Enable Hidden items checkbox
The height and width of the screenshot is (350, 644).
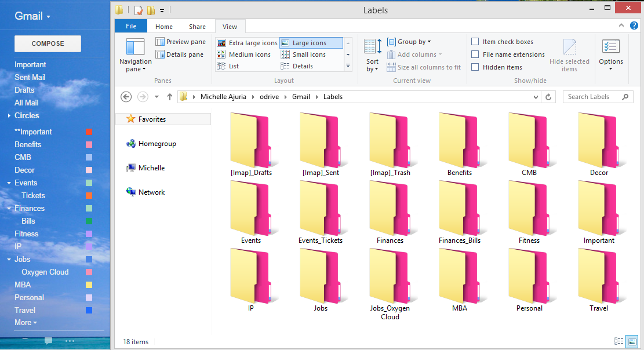coord(475,67)
